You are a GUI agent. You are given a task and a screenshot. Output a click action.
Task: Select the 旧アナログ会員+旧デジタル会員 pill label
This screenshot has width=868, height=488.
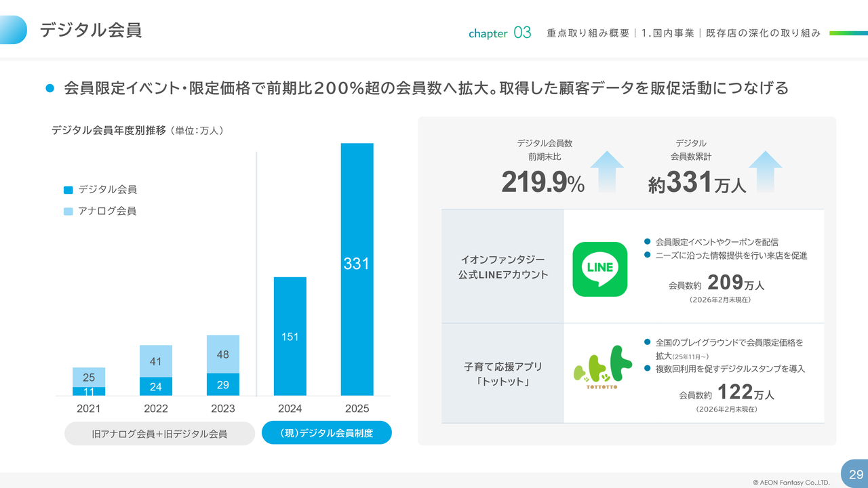159,433
